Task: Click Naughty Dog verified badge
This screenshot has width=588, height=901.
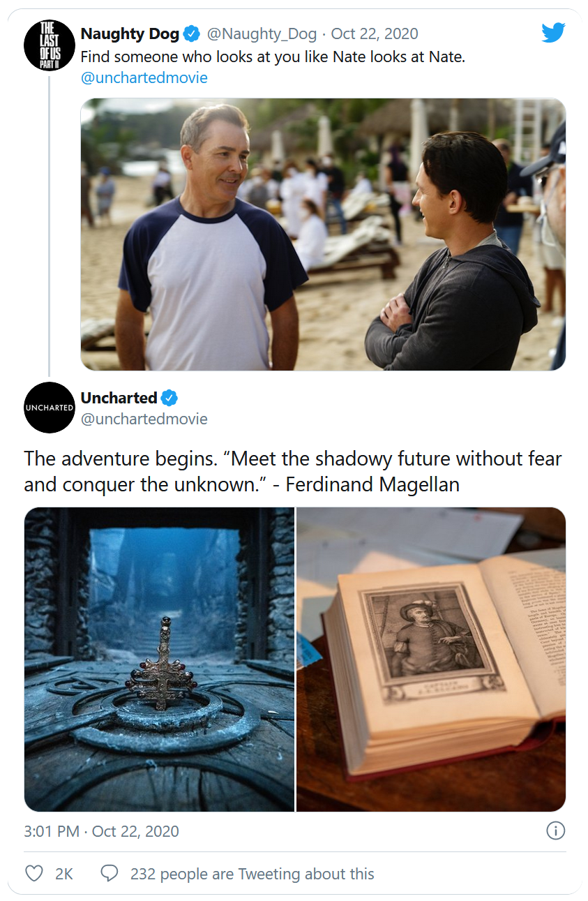Action: pyautogui.click(x=192, y=33)
